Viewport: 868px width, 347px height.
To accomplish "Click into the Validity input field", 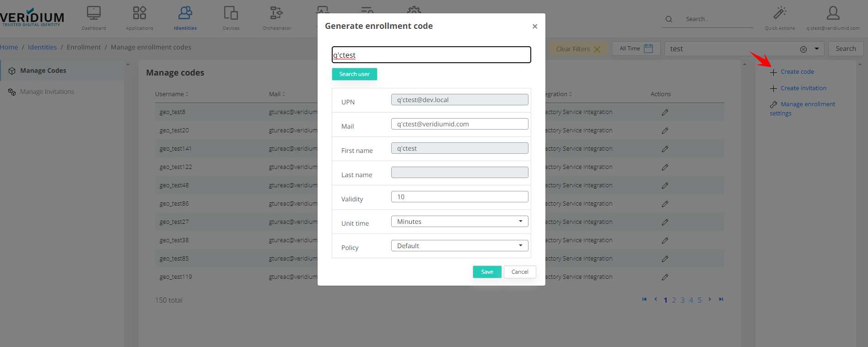I will coord(459,197).
